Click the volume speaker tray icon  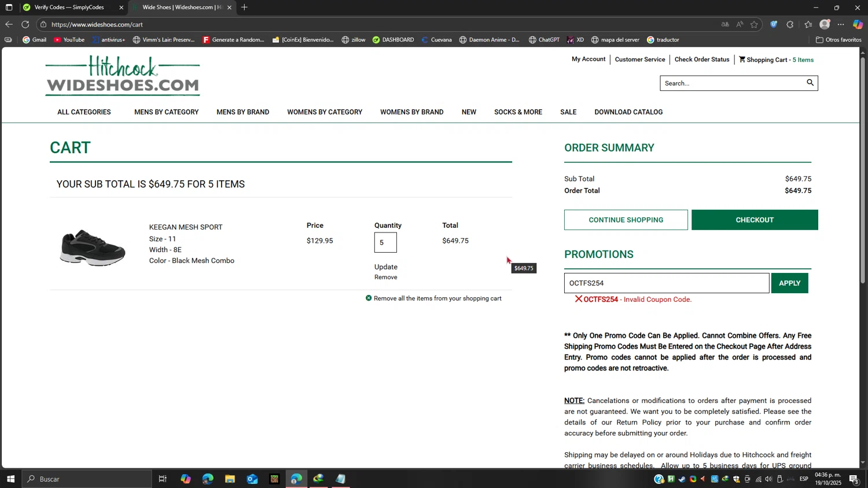point(768,479)
